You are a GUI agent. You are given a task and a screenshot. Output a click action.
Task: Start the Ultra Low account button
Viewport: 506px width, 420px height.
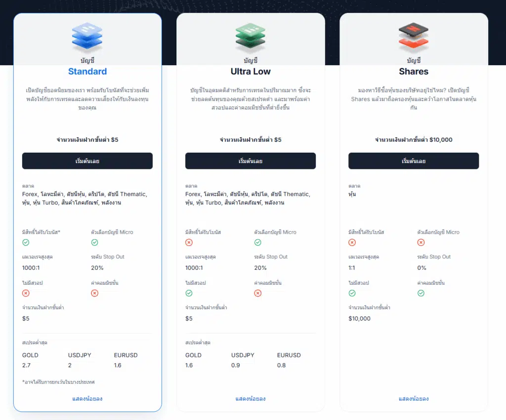click(x=251, y=161)
